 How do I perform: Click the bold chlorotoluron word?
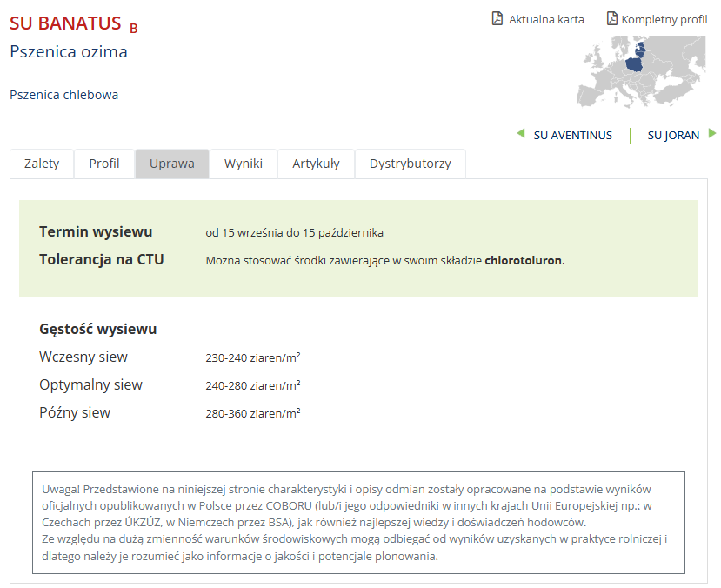[523, 260]
